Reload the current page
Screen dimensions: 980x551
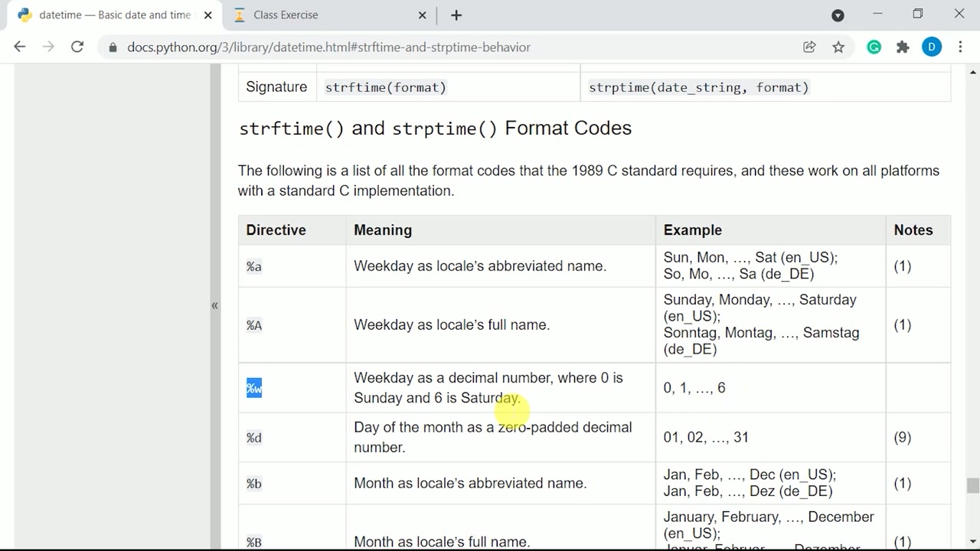tap(77, 47)
